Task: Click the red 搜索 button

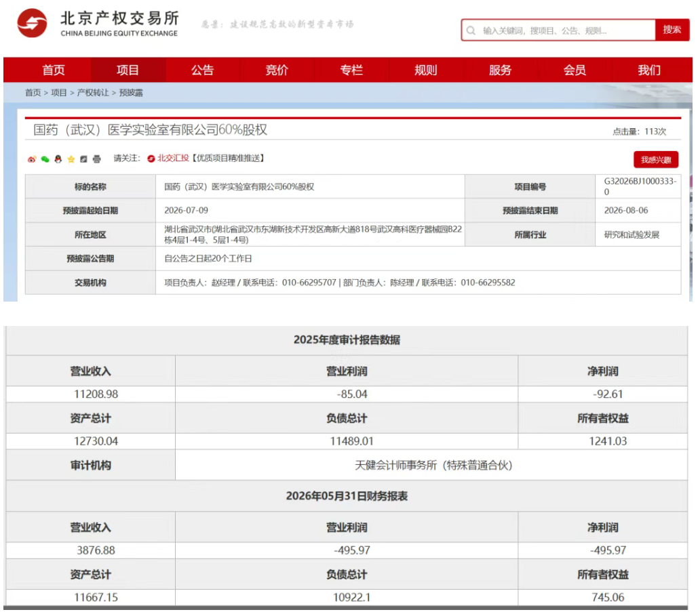Action: click(672, 30)
